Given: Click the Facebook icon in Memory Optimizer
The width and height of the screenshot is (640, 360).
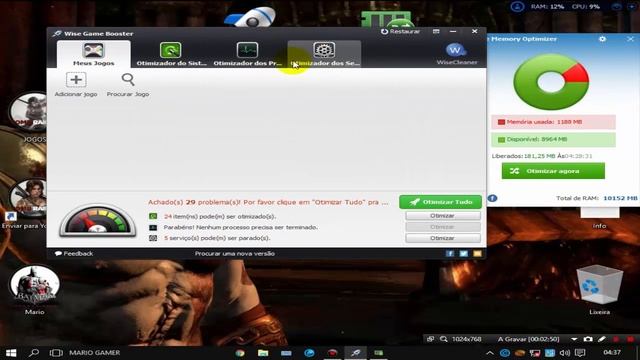Looking at the screenshot, I should click(x=493, y=198).
